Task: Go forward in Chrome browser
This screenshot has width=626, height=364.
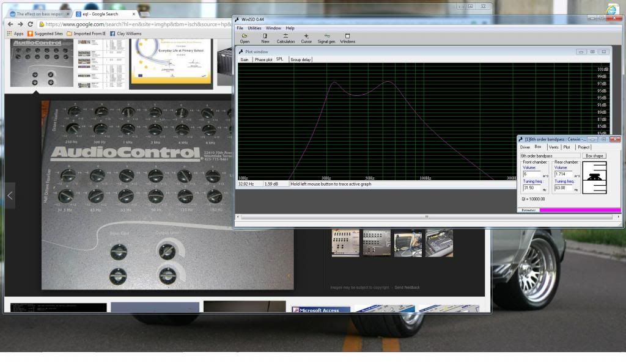Action: pos(20,24)
